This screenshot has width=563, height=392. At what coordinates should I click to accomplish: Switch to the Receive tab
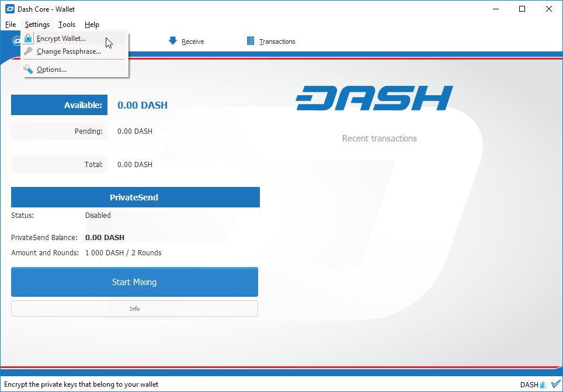pos(186,41)
